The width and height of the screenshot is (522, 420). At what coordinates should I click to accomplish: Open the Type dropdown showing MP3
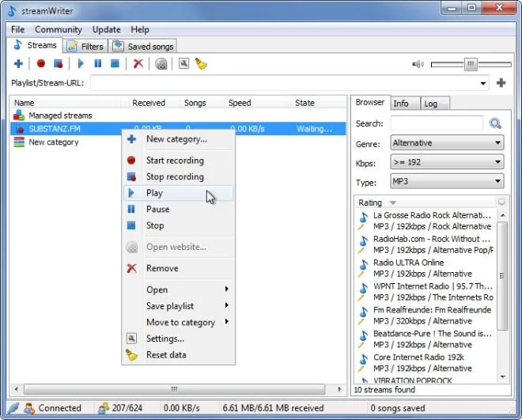point(447,181)
